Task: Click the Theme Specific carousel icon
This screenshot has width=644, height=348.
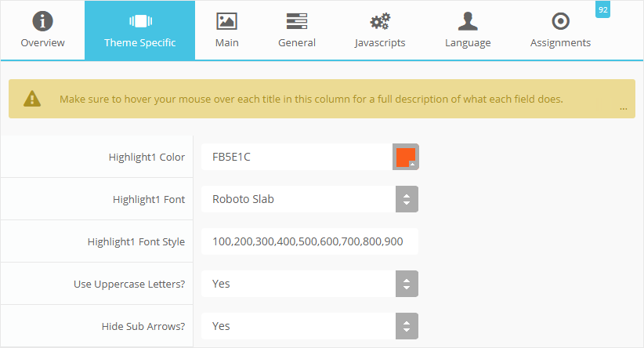Action: pos(139,21)
